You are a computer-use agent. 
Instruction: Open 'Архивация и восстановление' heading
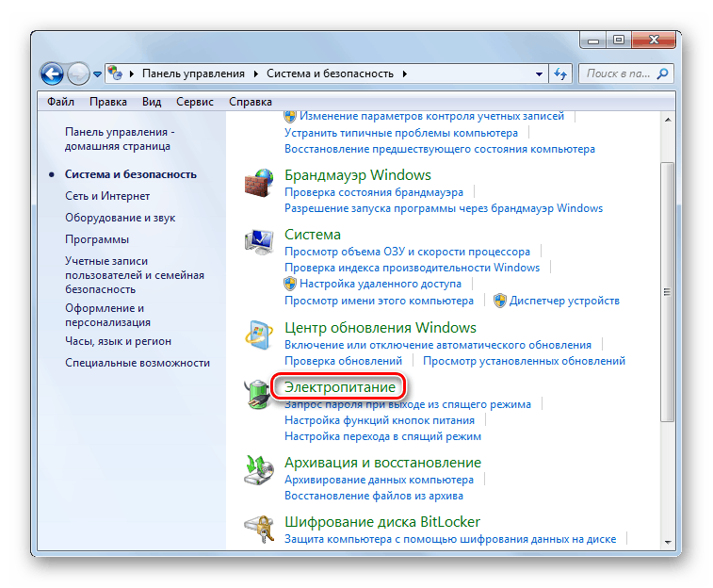click(382, 463)
